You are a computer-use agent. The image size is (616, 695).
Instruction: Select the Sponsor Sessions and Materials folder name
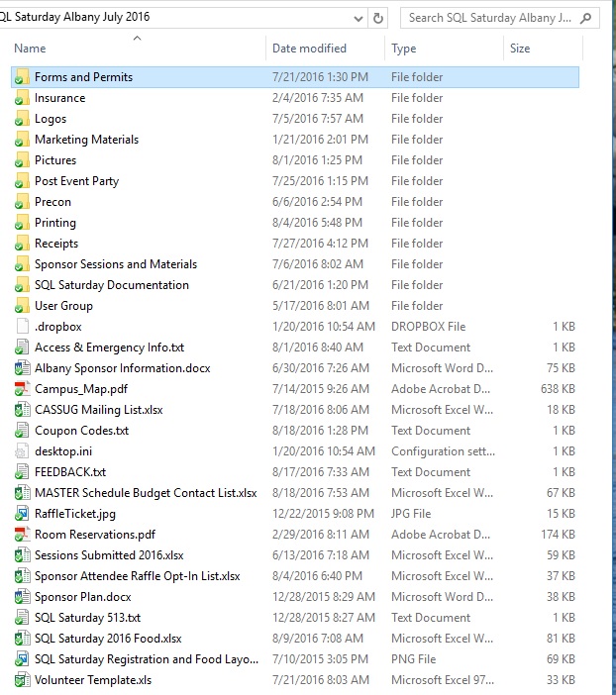click(x=116, y=264)
